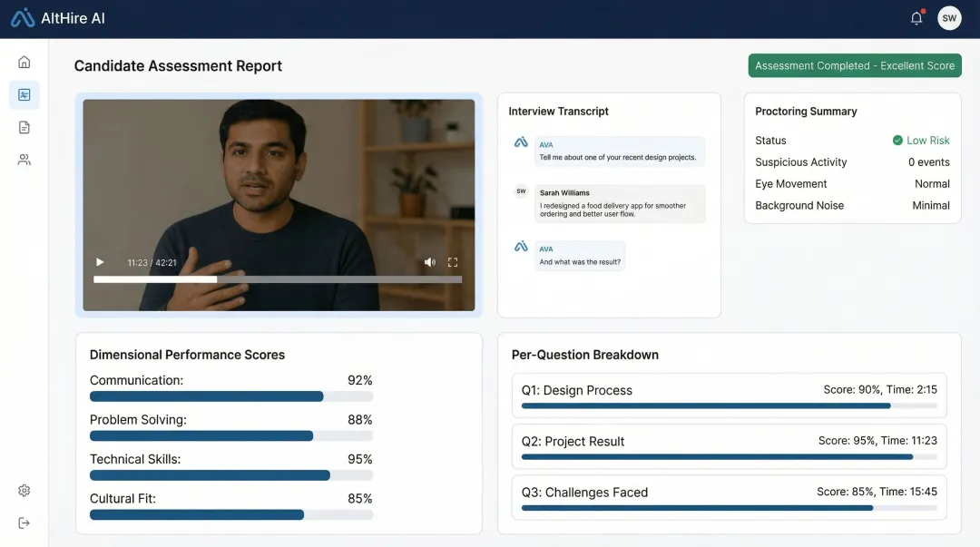Screen dimensions: 980x547
Task: Open the Candidates people icon
Action: 24,159
